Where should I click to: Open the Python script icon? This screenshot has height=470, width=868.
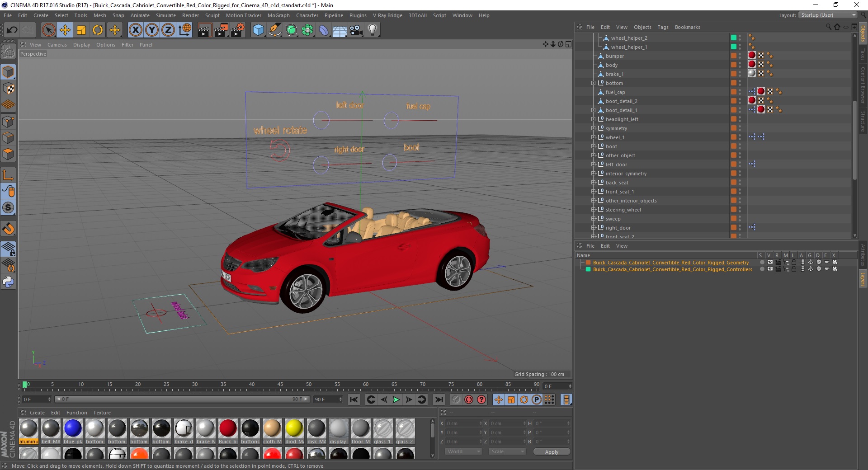pyautogui.click(x=8, y=282)
